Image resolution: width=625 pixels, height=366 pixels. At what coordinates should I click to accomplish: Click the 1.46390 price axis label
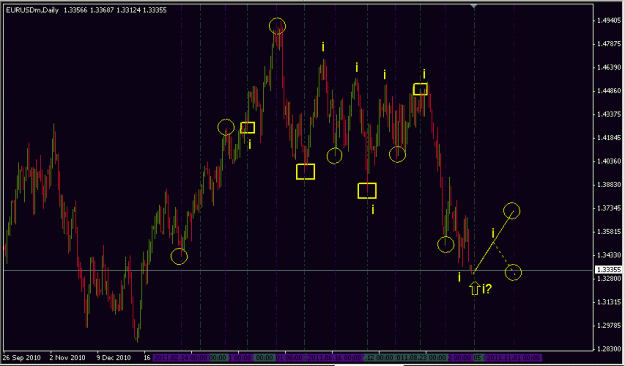pyautogui.click(x=608, y=67)
